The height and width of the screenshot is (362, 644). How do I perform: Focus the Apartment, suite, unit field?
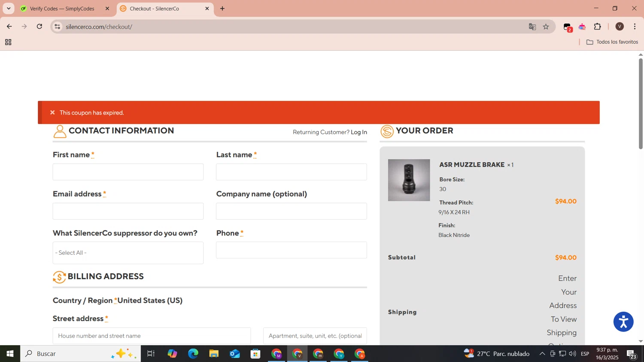(x=315, y=336)
